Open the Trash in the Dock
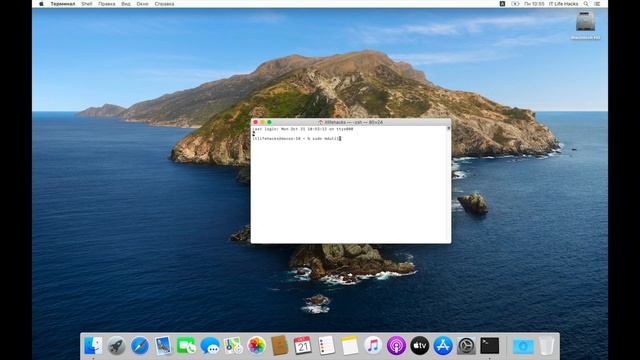This screenshot has width=640, height=360. 547,346
